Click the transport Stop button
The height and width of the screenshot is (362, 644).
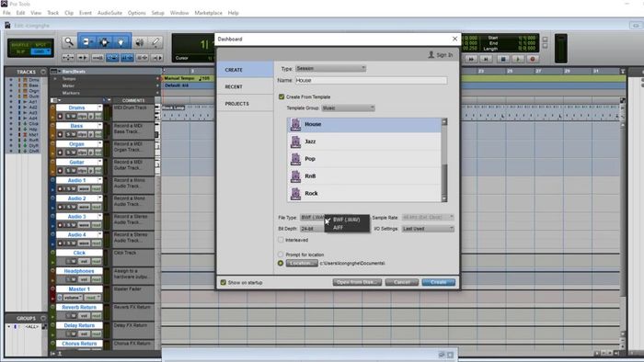coord(502,59)
